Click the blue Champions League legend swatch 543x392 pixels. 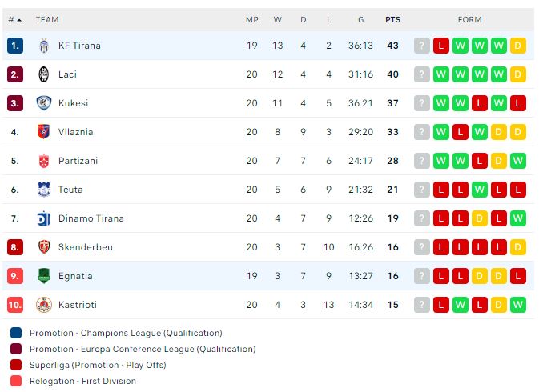coord(16,333)
